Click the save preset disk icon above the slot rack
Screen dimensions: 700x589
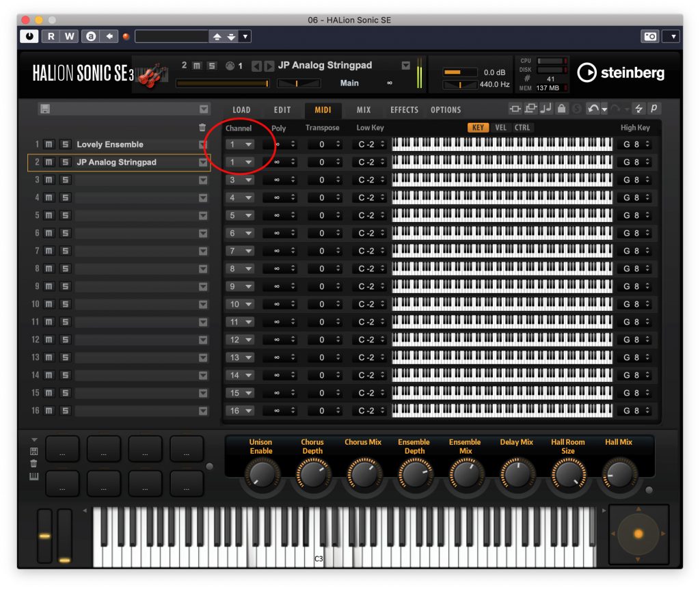pos(44,109)
